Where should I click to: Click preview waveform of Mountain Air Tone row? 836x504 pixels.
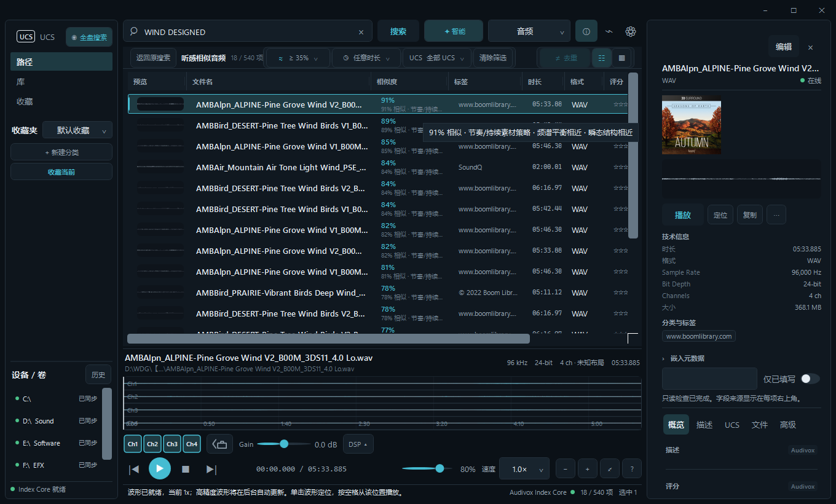pos(160,167)
